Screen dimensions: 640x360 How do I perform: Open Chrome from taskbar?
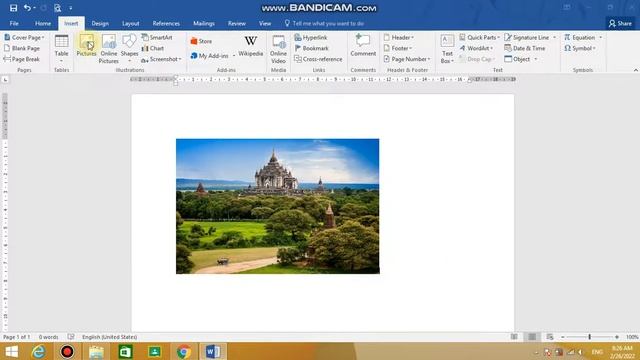(x=184, y=351)
